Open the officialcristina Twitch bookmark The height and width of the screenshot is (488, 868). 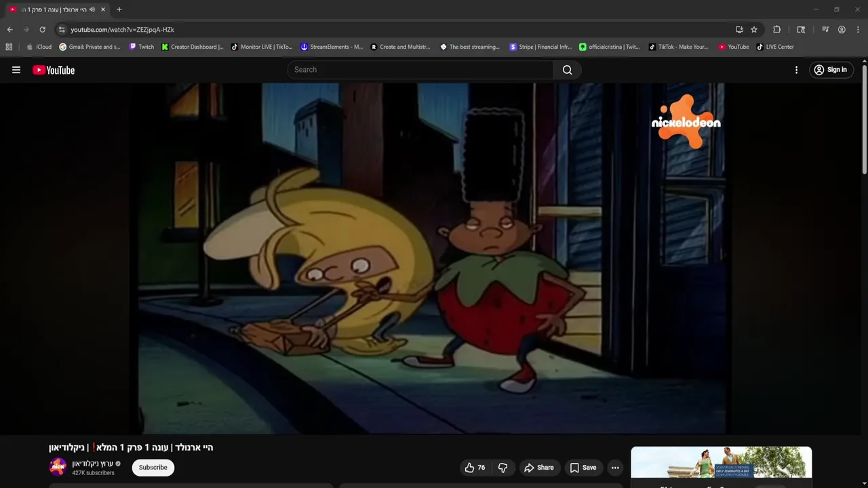pos(610,47)
